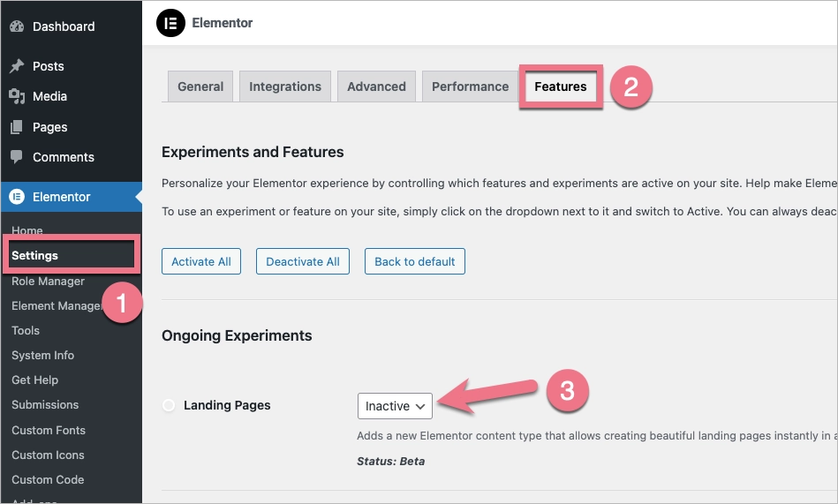Click the Pages document icon
The height and width of the screenshot is (504, 838).
(x=17, y=127)
